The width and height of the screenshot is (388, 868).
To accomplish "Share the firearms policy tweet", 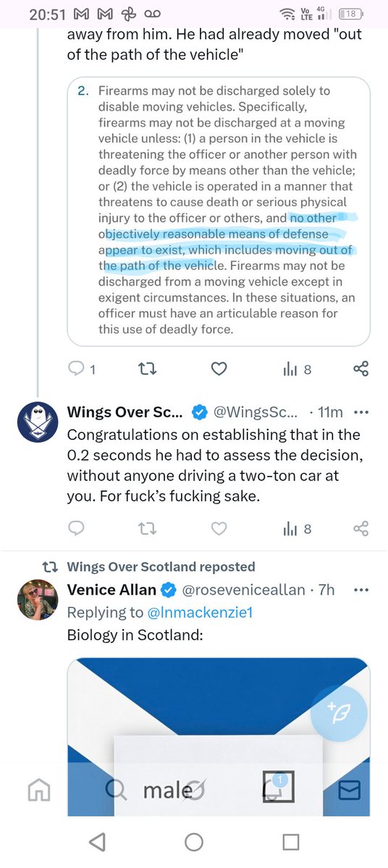I will point(360,370).
